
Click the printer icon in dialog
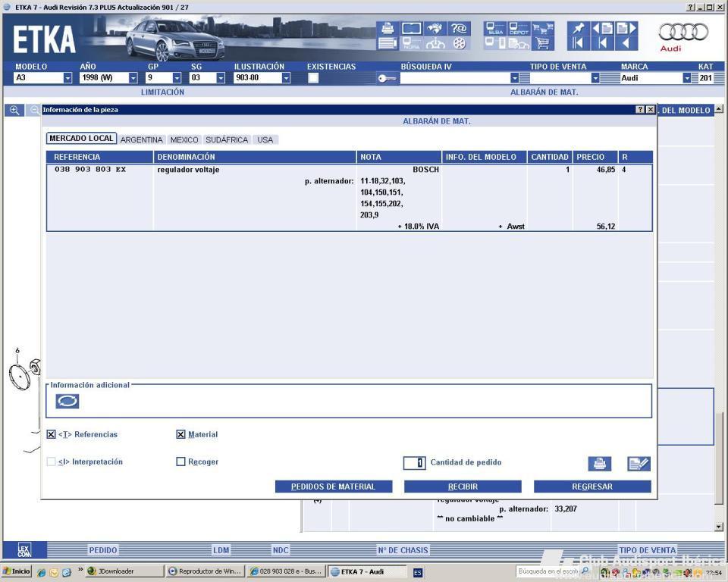(599, 463)
